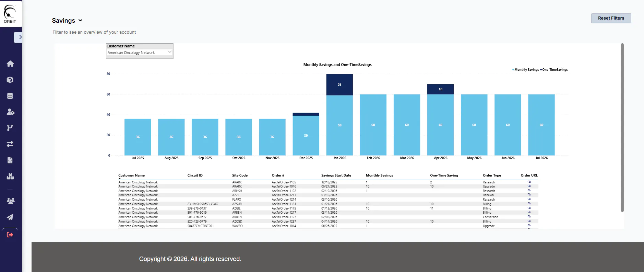Open the Customer Name dropdown

point(140,53)
